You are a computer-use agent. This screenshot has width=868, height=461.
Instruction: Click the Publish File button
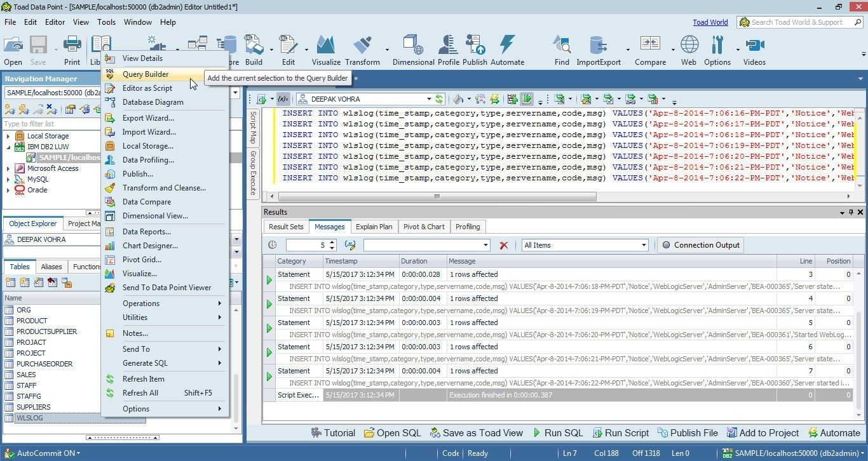coord(687,433)
